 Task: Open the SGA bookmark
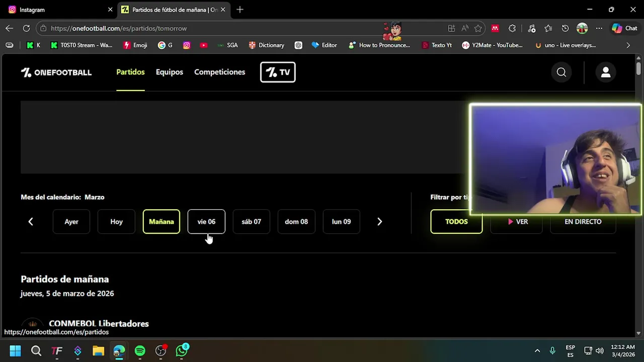click(227, 45)
